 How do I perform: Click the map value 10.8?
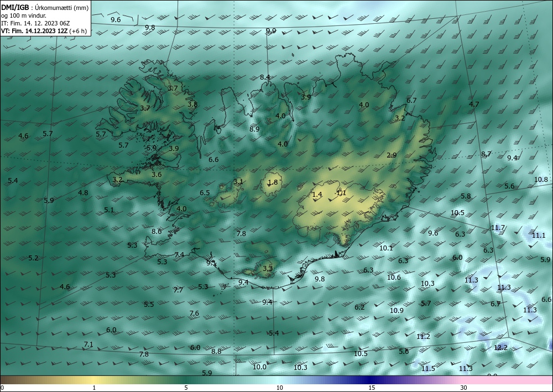(x=541, y=180)
